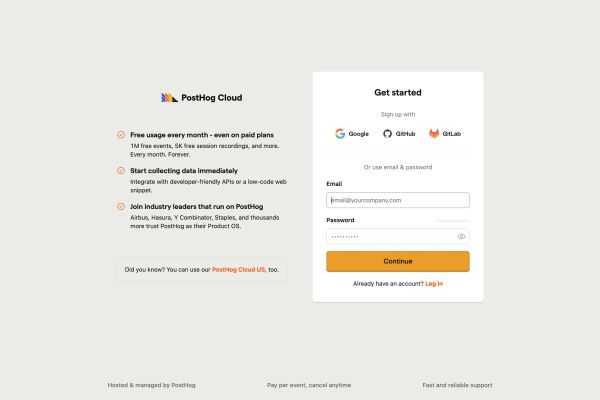The height and width of the screenshot is (400, 600).
Task: Click the checkmark icon beside Join industry leaders
Action: click(121, 206)
